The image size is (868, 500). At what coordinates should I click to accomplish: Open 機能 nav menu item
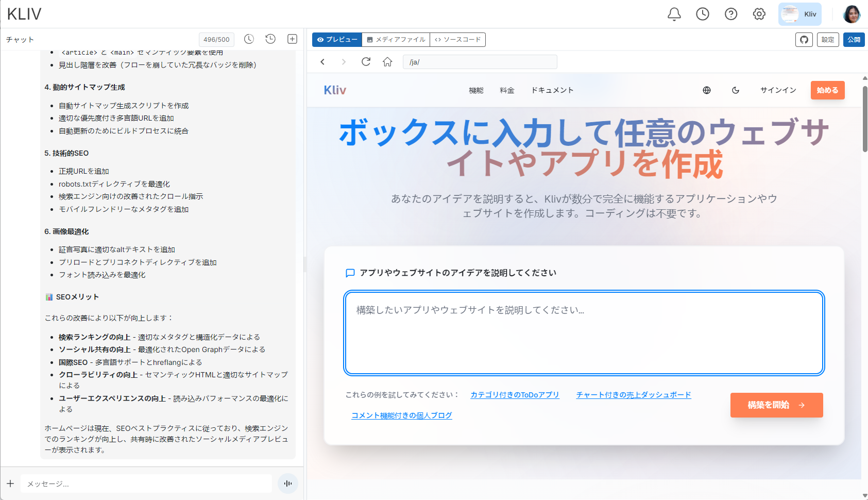(476, 90)
